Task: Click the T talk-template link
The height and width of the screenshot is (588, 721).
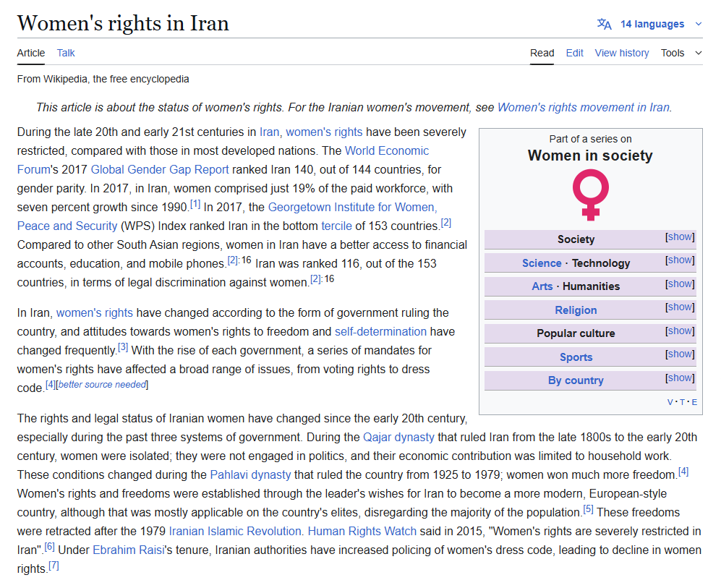Action: coord(683,402)
